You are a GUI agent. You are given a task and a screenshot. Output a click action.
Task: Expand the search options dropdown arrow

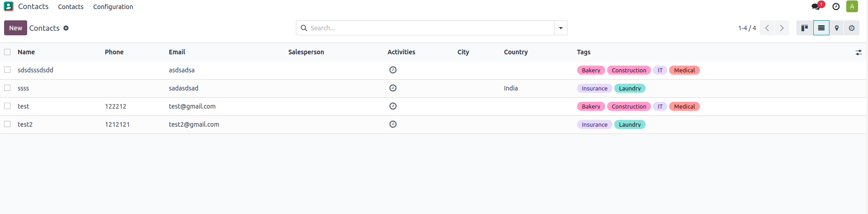pos(561,28)
